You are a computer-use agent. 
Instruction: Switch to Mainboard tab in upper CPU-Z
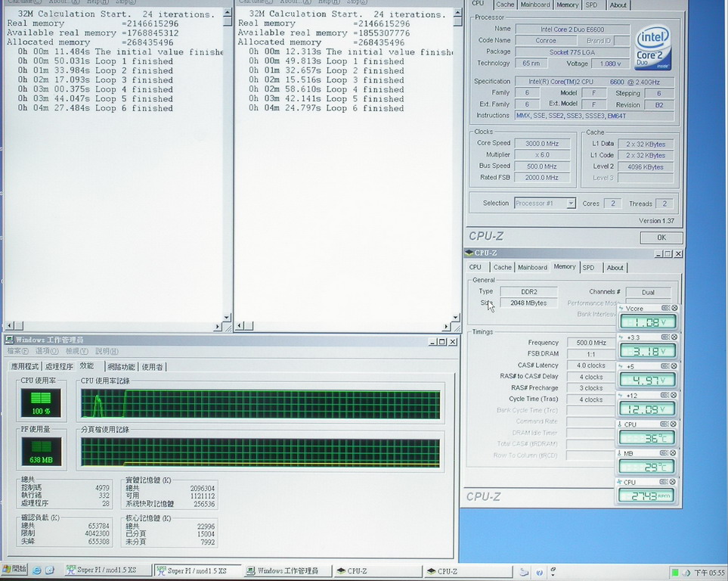(x=535, y=5)
